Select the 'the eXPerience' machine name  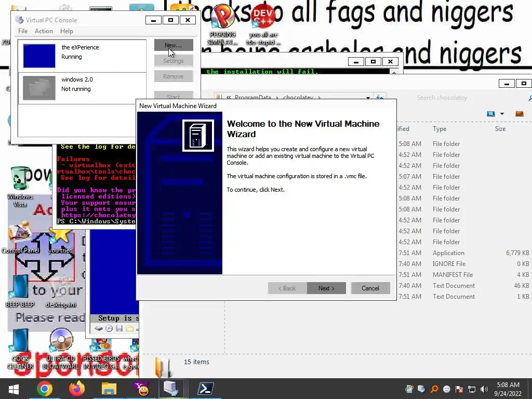[x=80, y=47]
